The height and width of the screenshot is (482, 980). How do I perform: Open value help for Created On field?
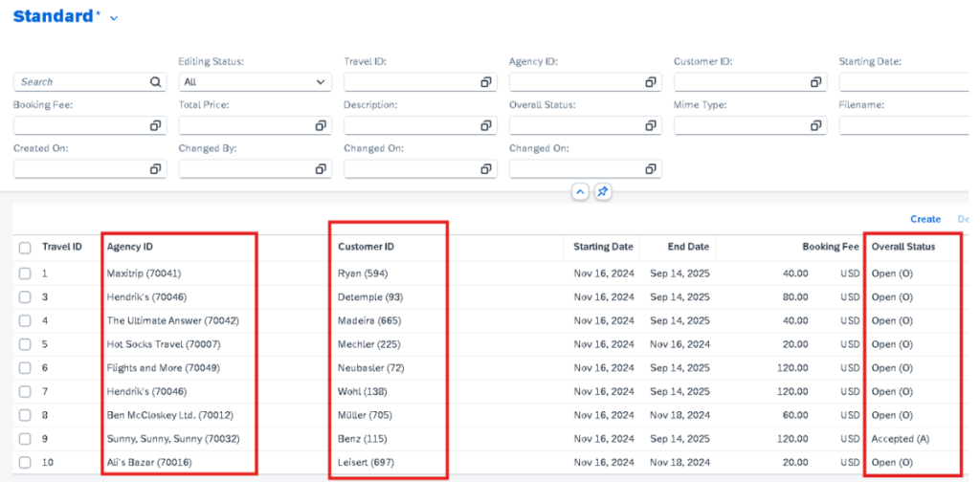point(156,169)
